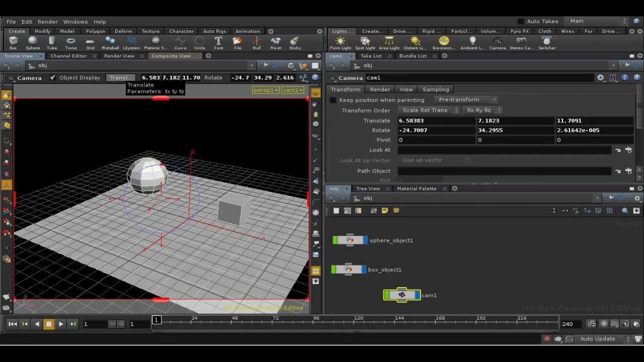Open camera parameter gear menu
Screen dimensions: 644x362
[601, 78]
